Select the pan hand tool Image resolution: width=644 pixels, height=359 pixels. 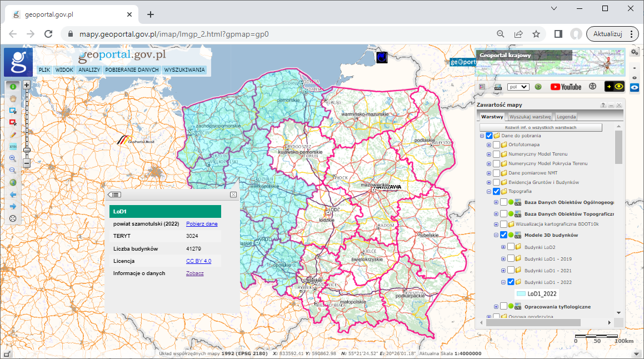pyautogui.click(x=13, y=99)
